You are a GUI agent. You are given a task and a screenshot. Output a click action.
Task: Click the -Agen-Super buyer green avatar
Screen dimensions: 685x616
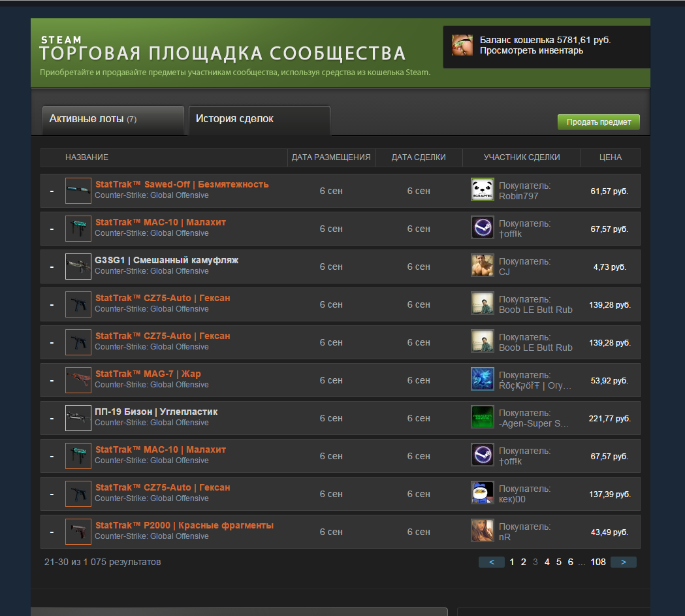483,417
